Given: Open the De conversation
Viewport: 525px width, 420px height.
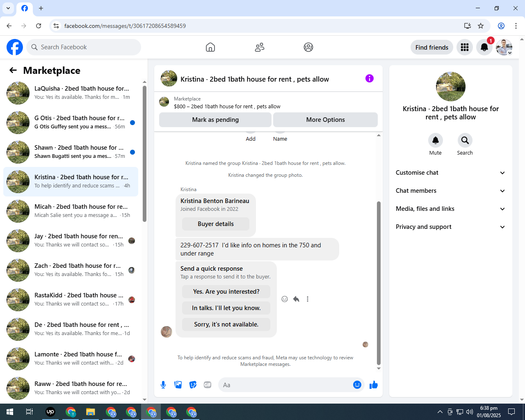Looking at the screenshot, I should 71,329.
